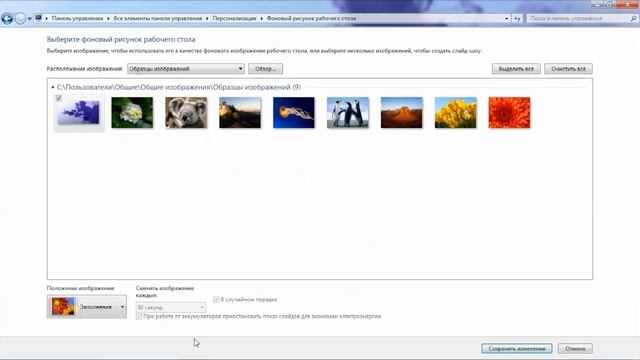Open 'Расположение изображения' combo box
The width and height of the screenshot is (640, 360).
point(186,69)
